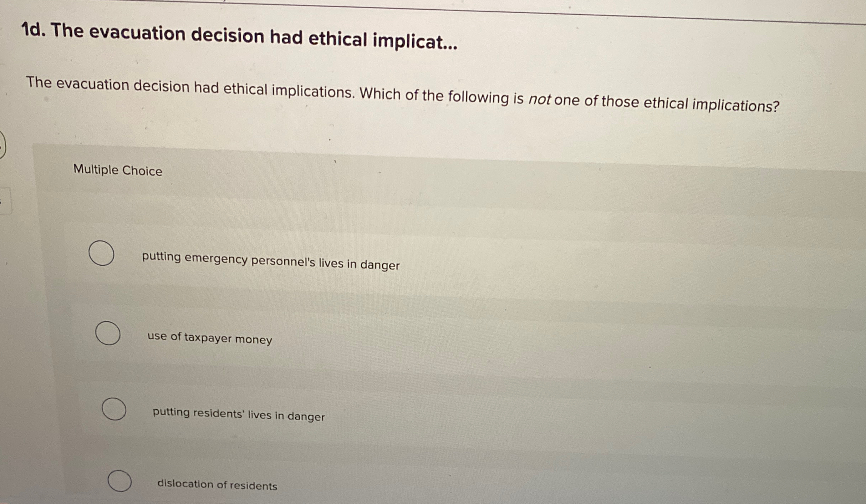
Task: Click 'putting emergency personnel's lives in danger' text
Action: pyautogui.click(x=270, y=259)
